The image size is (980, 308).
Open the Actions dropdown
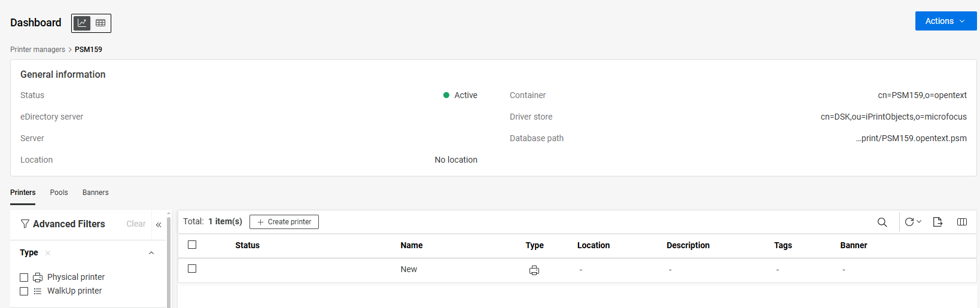point(945,21)
